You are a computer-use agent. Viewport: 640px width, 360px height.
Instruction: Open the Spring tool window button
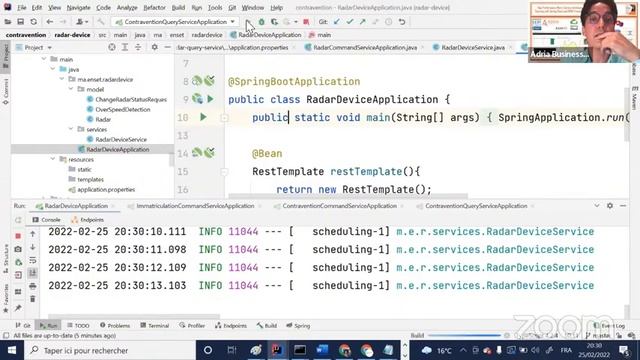298,325
